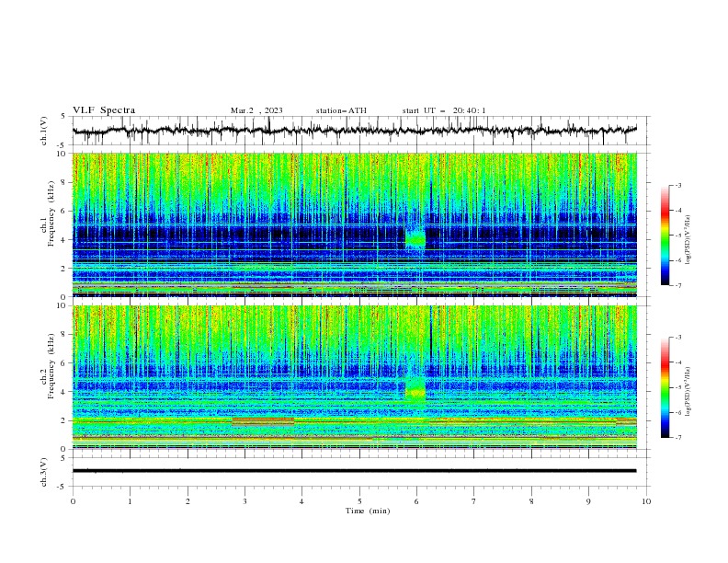Click the 'VLF Spectra' title text
This screenshot has height=563, width=728.
(x=104, y=110)
